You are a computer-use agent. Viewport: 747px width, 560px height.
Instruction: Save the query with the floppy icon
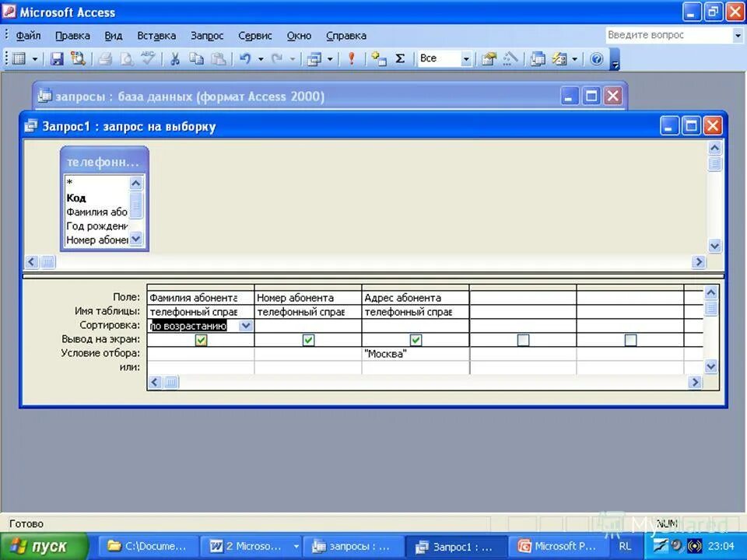[x=57, y=59]
